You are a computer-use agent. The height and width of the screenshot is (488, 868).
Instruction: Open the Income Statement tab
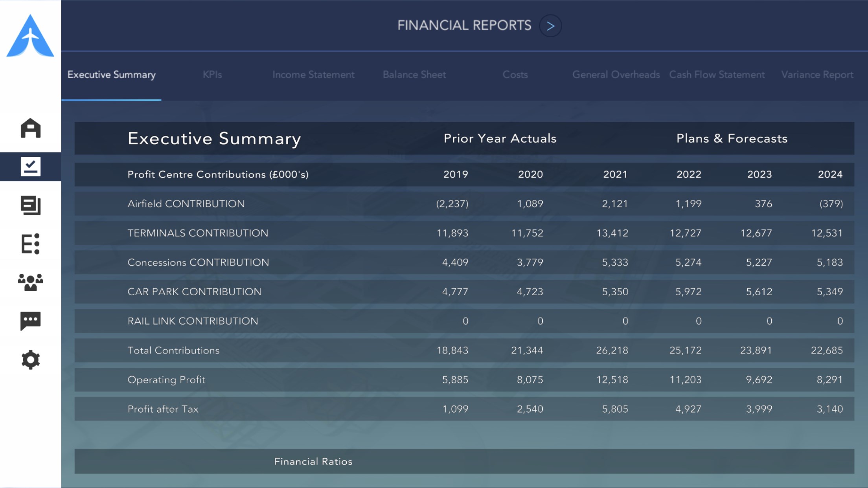[x=313, y=75]
